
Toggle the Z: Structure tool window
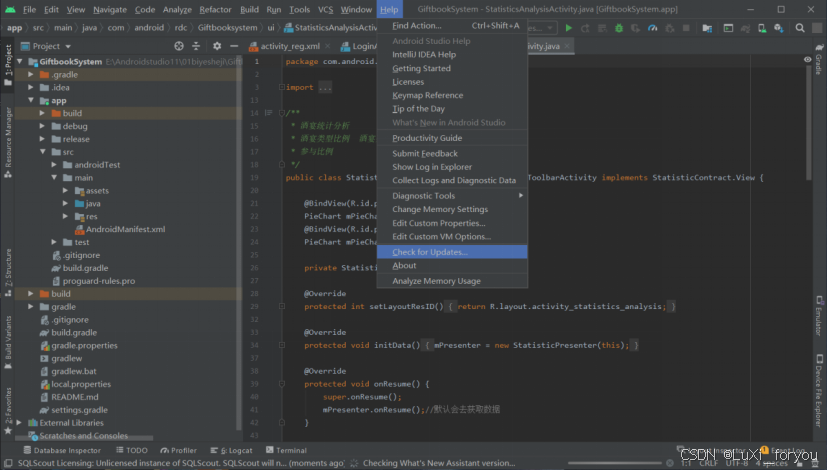click(x=8, y=272)
